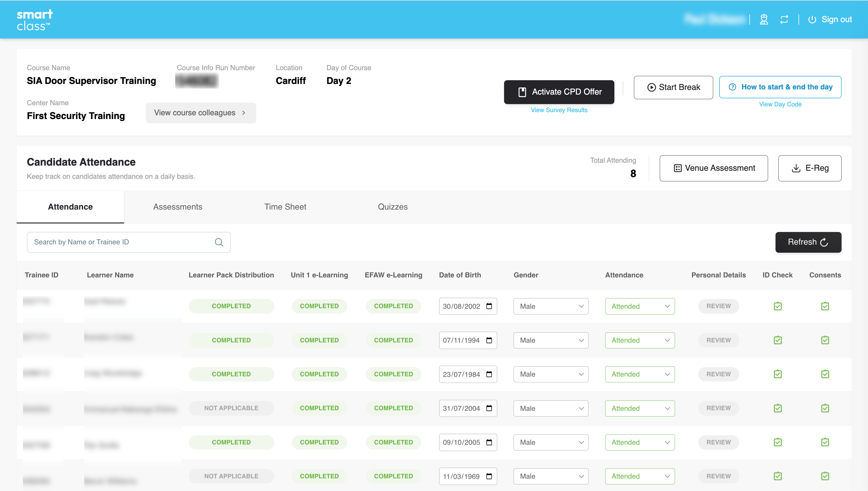Open calendar picker for date 23/07/1984
The image size is (868, 491).
tap(489, 374)
